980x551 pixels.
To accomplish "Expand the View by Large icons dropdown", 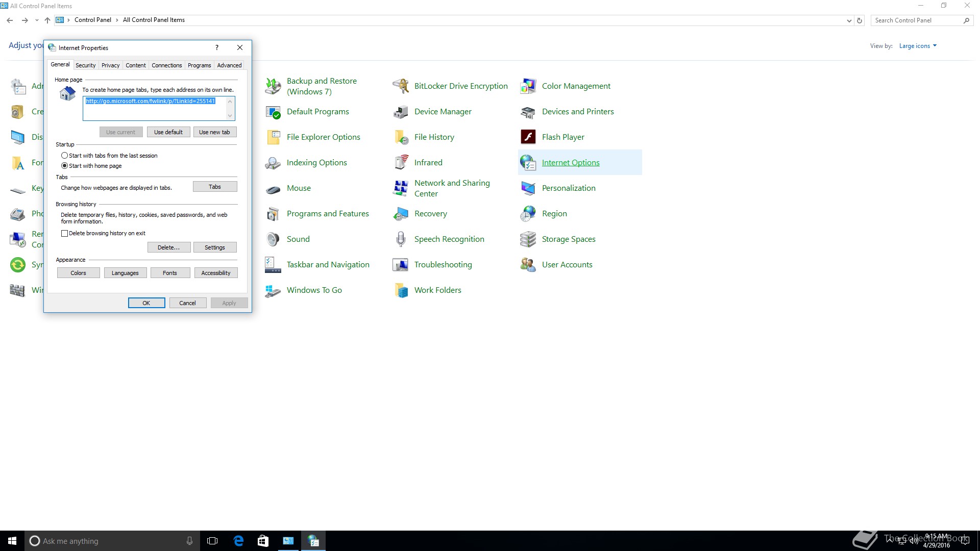I will coord(918,46).
